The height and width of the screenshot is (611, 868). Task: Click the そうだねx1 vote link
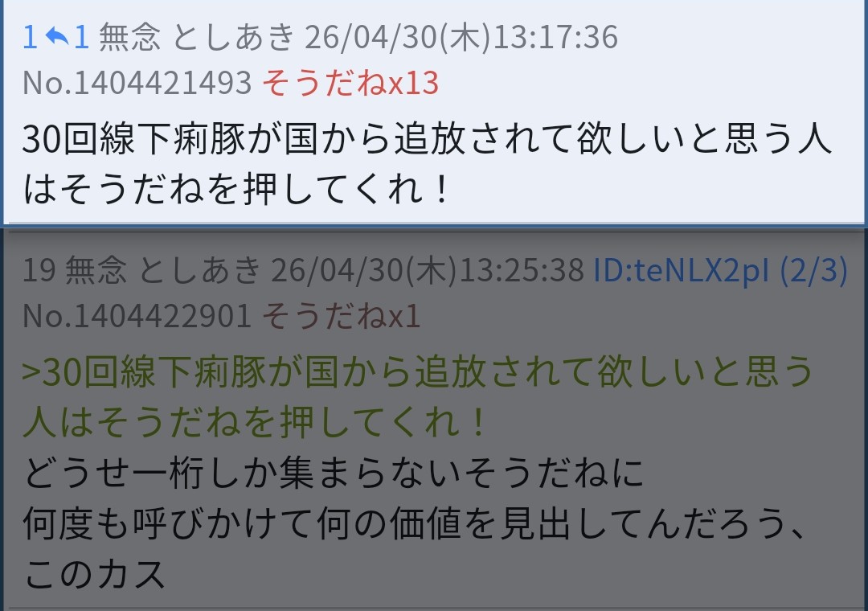click(x=341, y=316)
